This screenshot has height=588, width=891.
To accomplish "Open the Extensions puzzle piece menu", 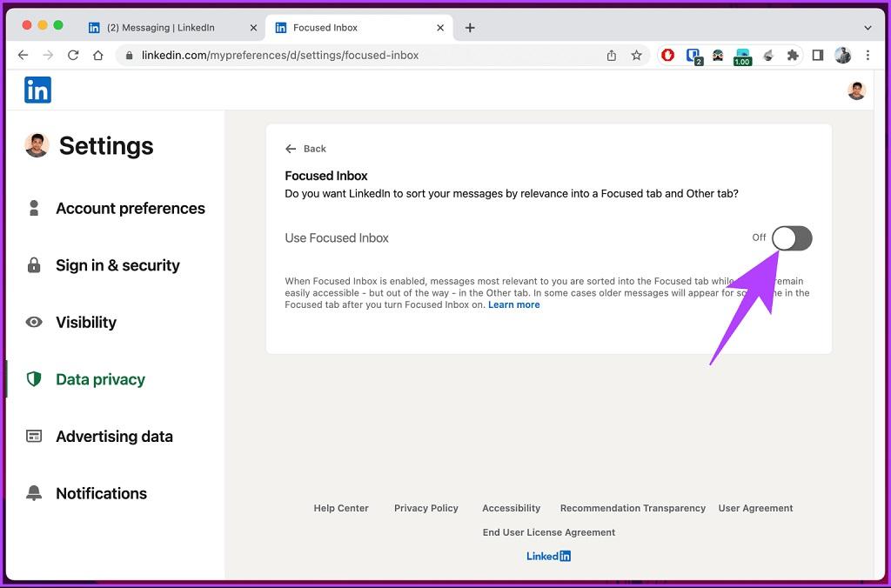I will (792, 55).
